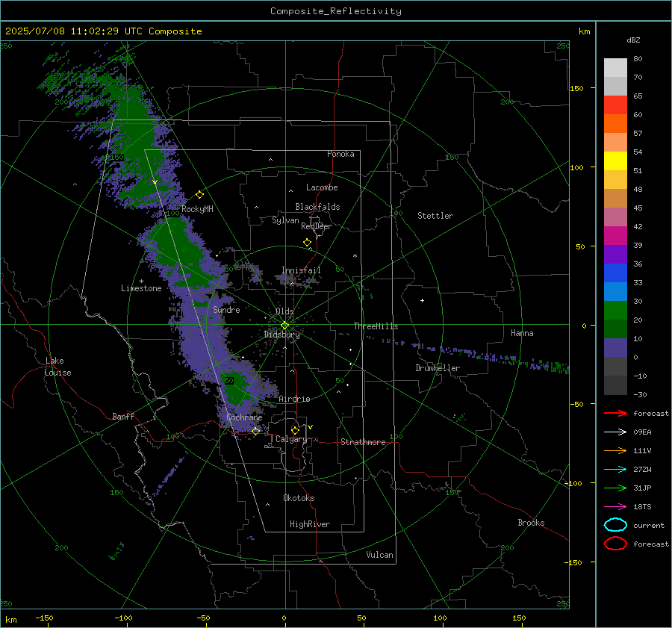Image resolution: width=672 pixels, height=628 pixels.
Task: Click the Lake Louise label
Action: [x=57, y=367]
